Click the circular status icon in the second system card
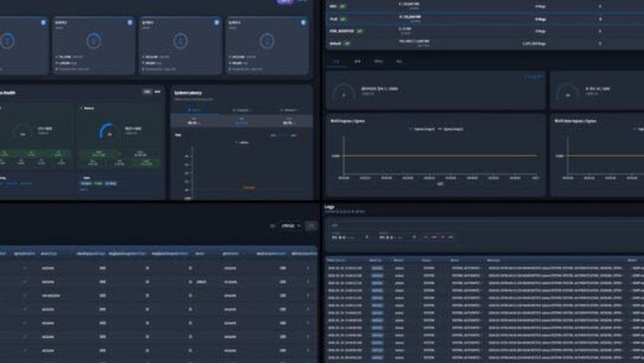 [x=94, y=41]
